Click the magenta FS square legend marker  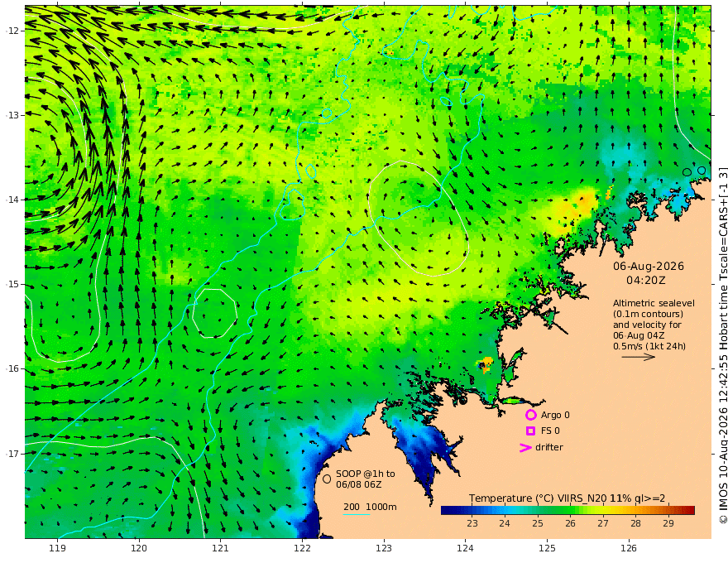click(530, 431)
